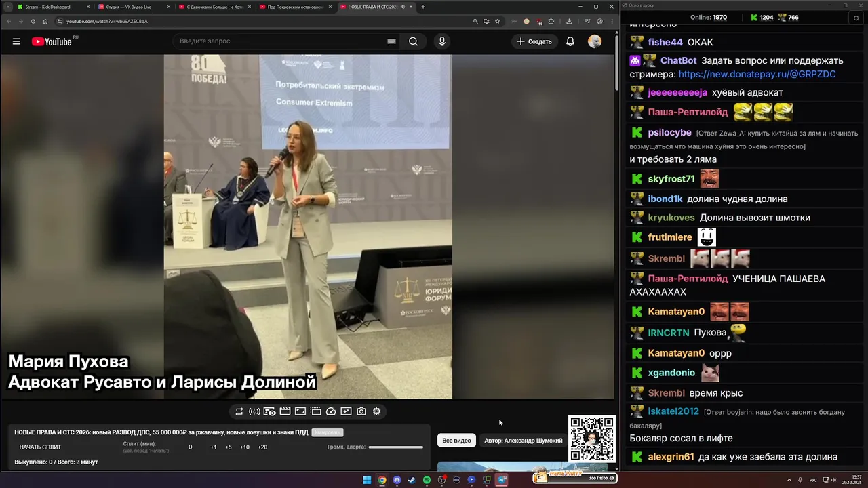This screenshot has width=868, height=488.
Task: Adjust the Громк. алерта volume slider
Action: coord(395,447)
